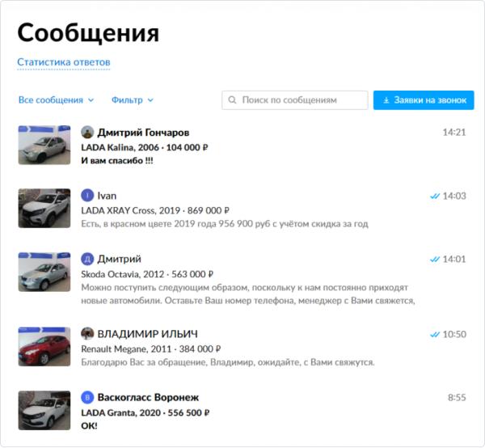The height and width of the screenshot is (448, 485).
Task: Click the message starting Есть, в красном цвете
Action: point(225,224)
